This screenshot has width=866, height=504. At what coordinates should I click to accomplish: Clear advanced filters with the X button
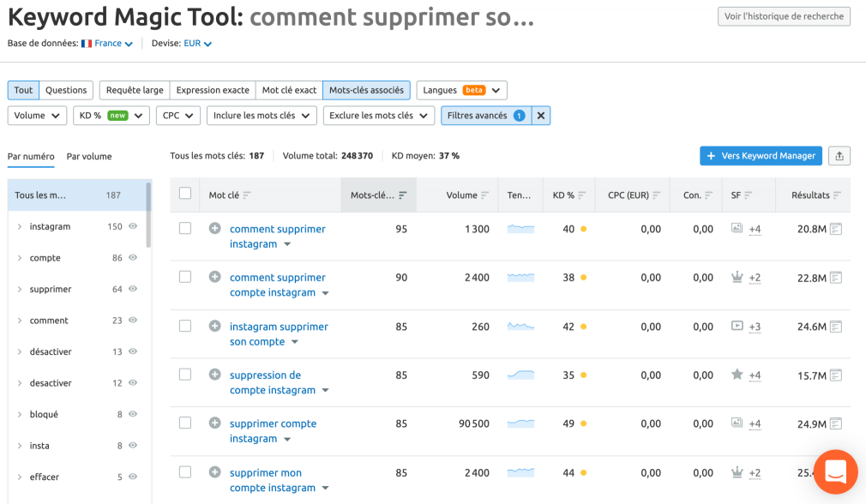pyautogui.click(x=541, y=116)
